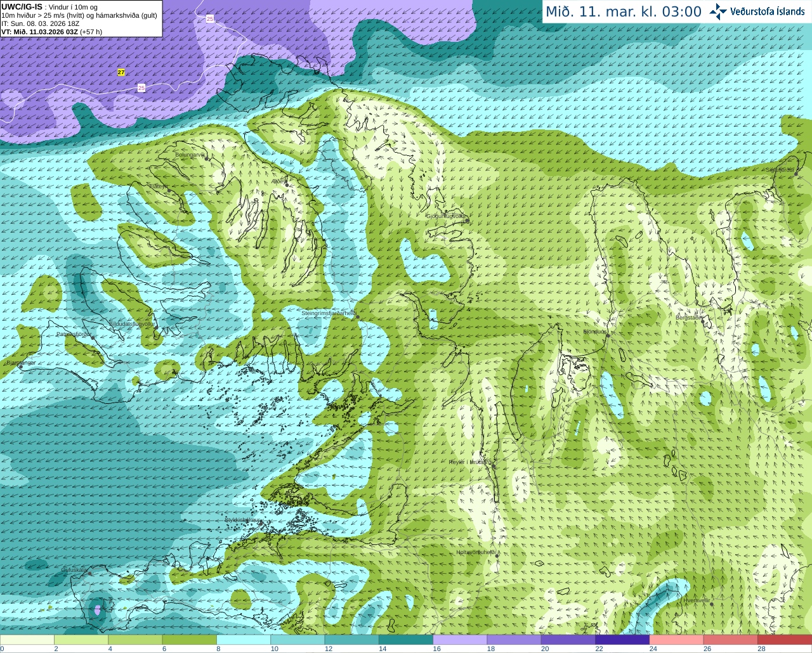Click the 20–22 m/s purple legend swatch
This screenshot has width=812, height=653.
[x=568, y=640]
